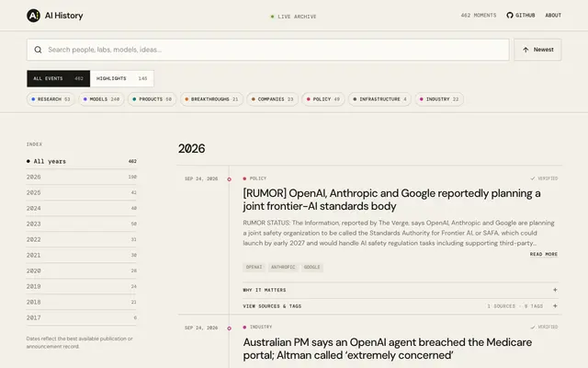
Task: Click the '1 sources' count text
Action: coord(502,306)
